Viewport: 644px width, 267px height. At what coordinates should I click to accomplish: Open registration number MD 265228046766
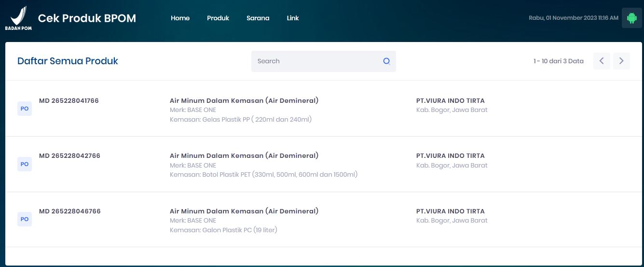pos(69,211)
